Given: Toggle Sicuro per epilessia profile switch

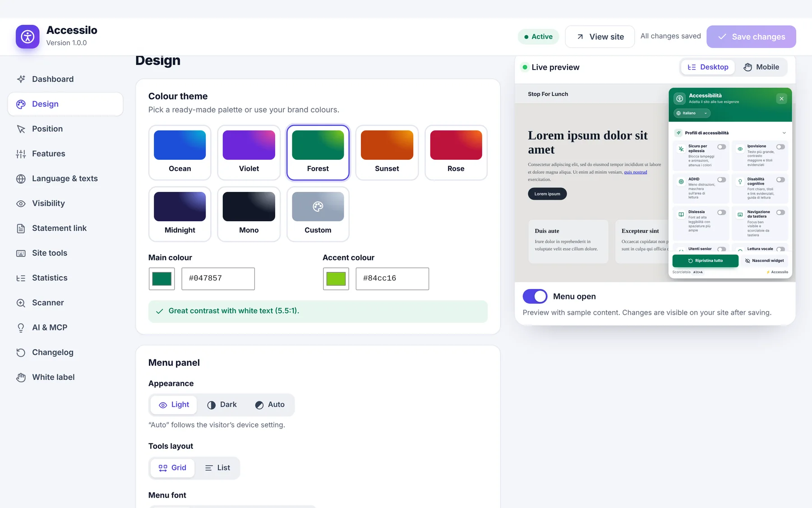Looking at the screenshot, I should tap(722, 147).
